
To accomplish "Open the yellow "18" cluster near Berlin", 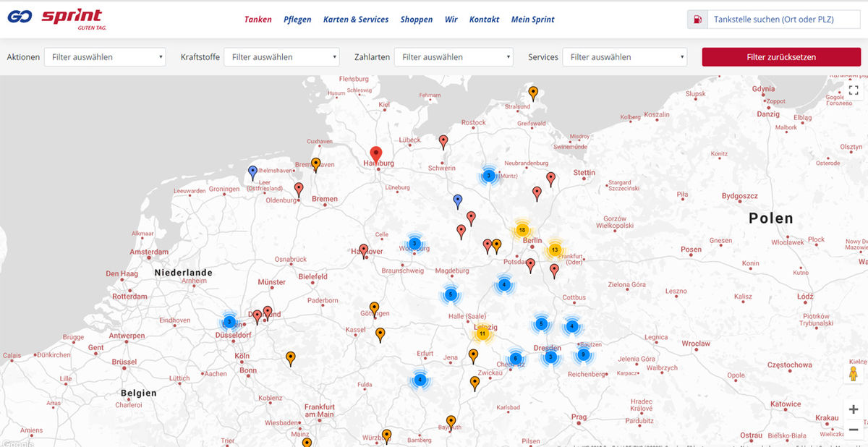I will pyautogui.click(x=522, y=229).
